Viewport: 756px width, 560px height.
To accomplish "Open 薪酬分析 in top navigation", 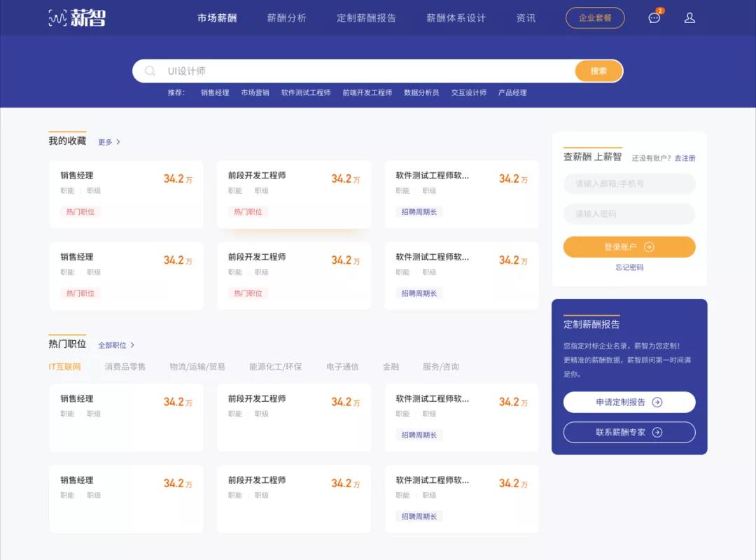I will tap(286, 18).
